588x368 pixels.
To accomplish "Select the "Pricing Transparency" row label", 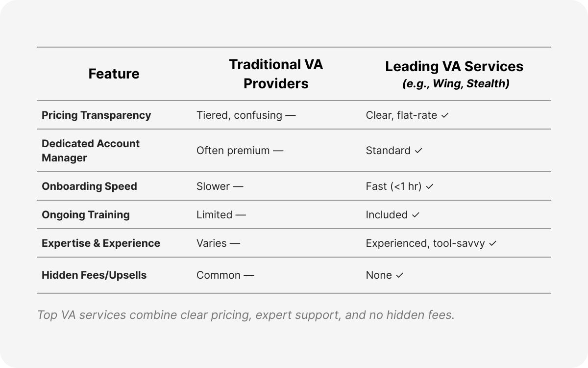I will pos(96,115).
